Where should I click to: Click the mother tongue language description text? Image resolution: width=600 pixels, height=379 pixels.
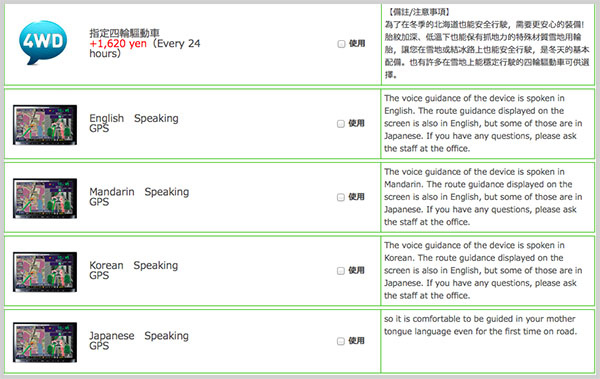(x=480, y=325)
